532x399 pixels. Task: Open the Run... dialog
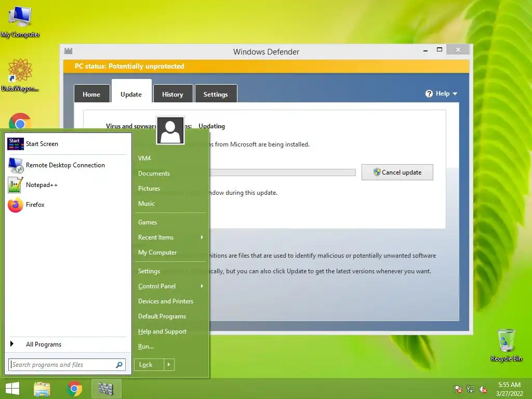click(x=146, y=347)
